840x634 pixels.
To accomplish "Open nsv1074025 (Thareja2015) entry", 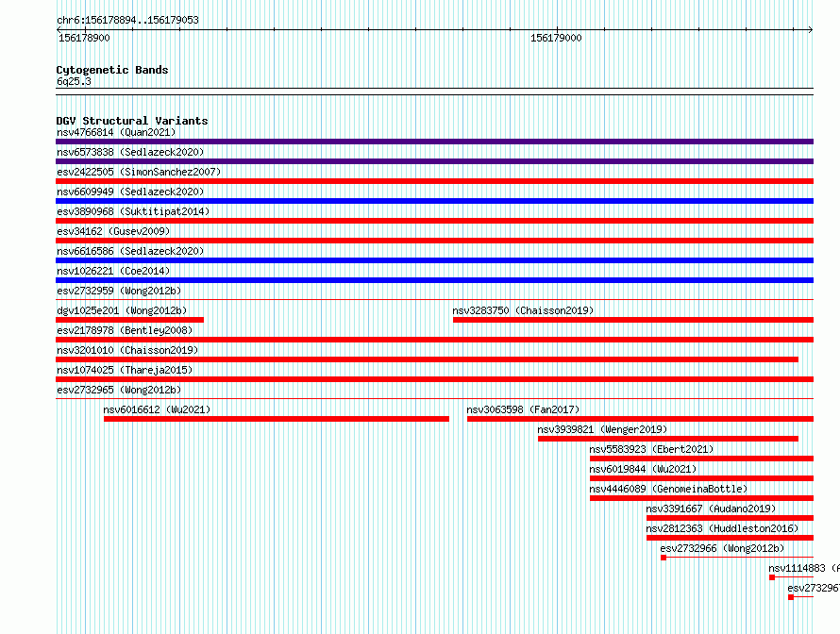I will click(125, 370).
